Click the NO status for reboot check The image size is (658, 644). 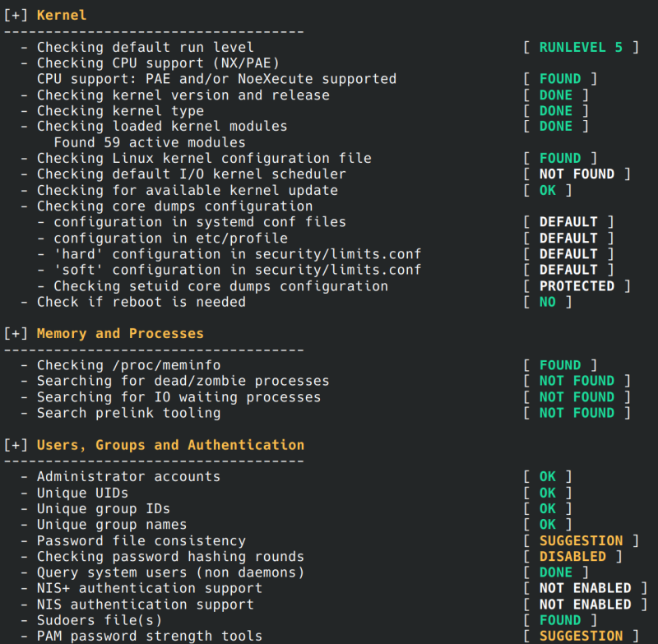click(548, 302)
